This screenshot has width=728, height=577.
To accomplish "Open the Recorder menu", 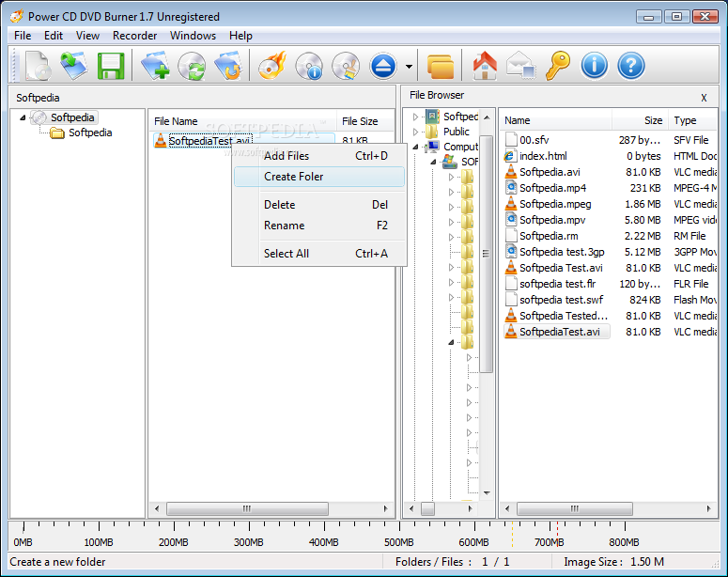I will click(134, 36).
